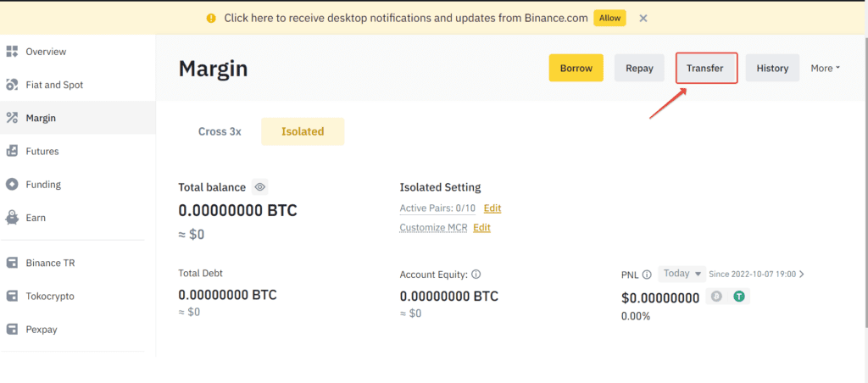Open Binance TR in the sidebar
Image resolution: width=868 pixels, height=383 pixels.
coord(77,263)
